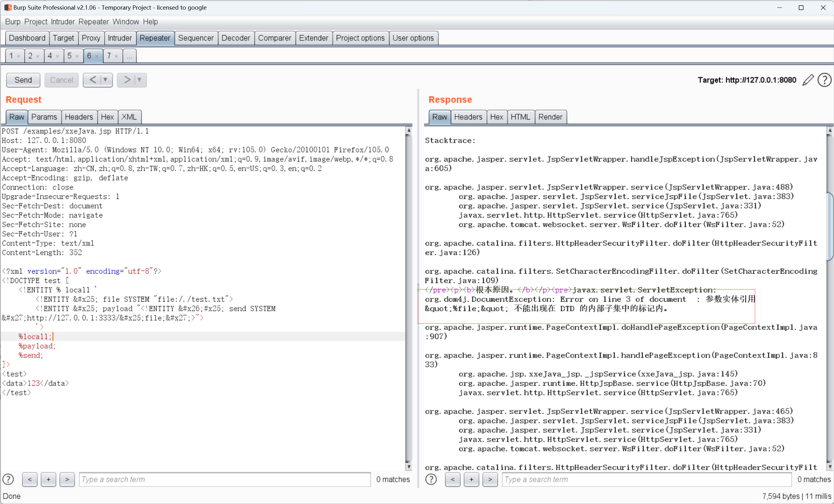This screenshot has height=504, width=834.
Task: Click the Target: http://127.0.0.1:8080 label
Action: [x=747, y=80]
